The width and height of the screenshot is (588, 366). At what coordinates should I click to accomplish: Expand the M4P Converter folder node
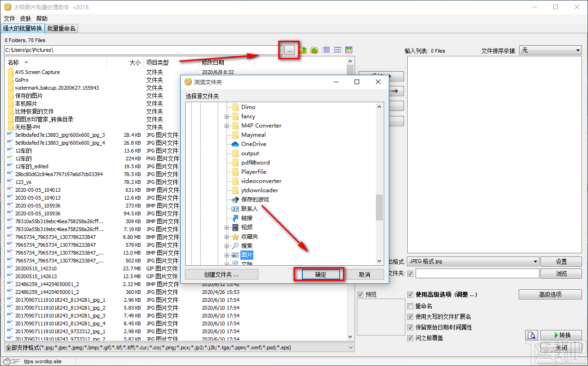pos(227,126)
